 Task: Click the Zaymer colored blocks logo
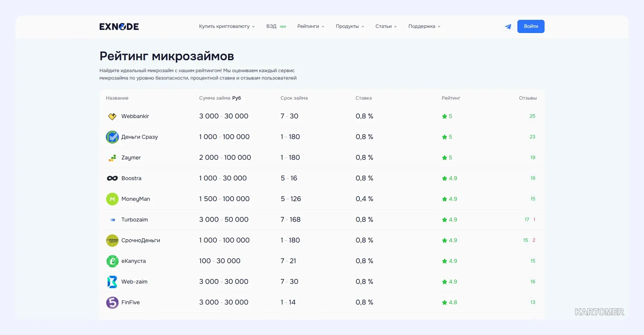coord(112,158)
